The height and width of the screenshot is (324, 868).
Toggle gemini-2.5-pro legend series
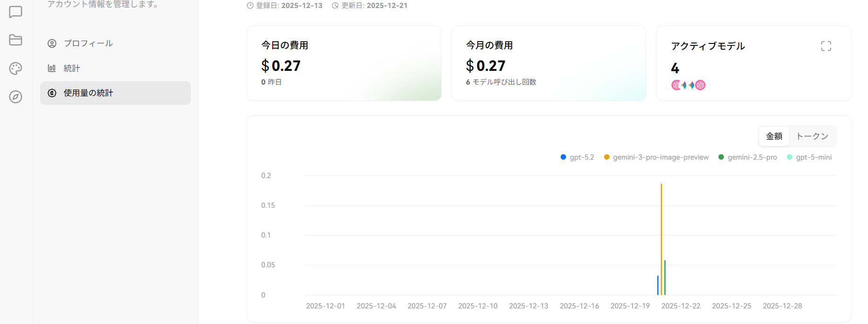748,157
